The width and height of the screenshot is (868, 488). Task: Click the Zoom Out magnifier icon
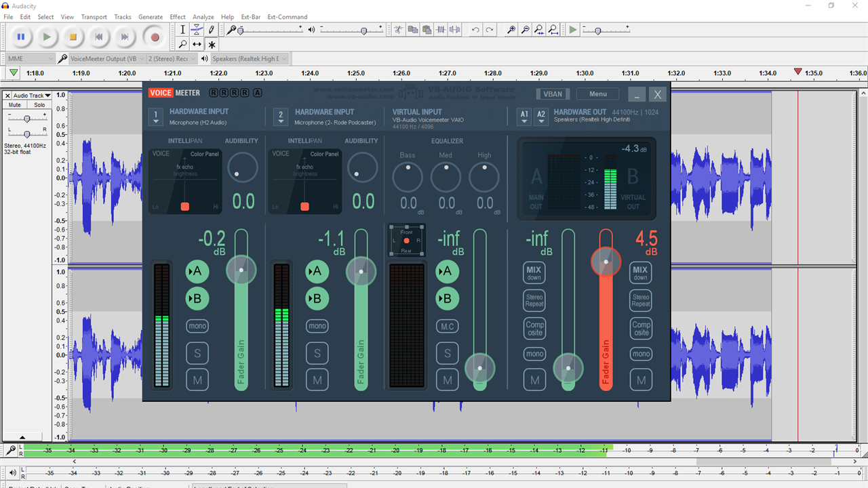(x=525, y=30)
